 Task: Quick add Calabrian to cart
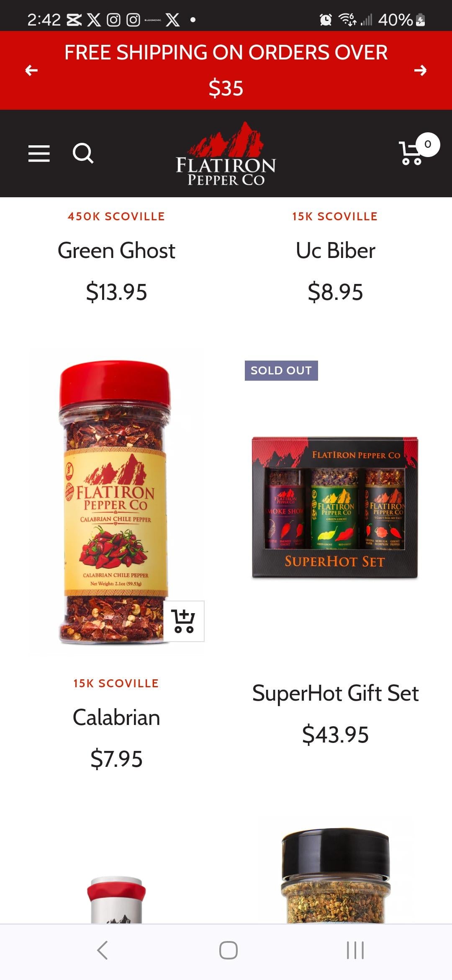click(x=184, y=621)
